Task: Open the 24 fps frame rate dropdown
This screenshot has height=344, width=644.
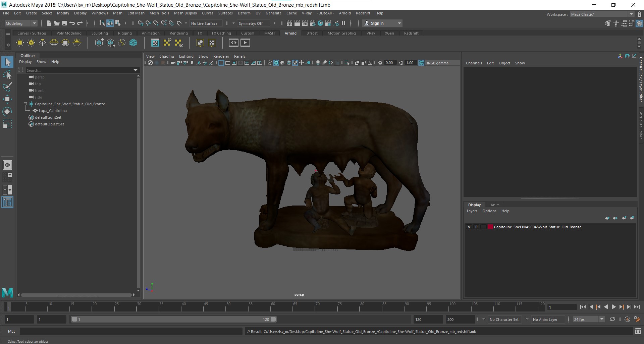Action: (589, 319)
